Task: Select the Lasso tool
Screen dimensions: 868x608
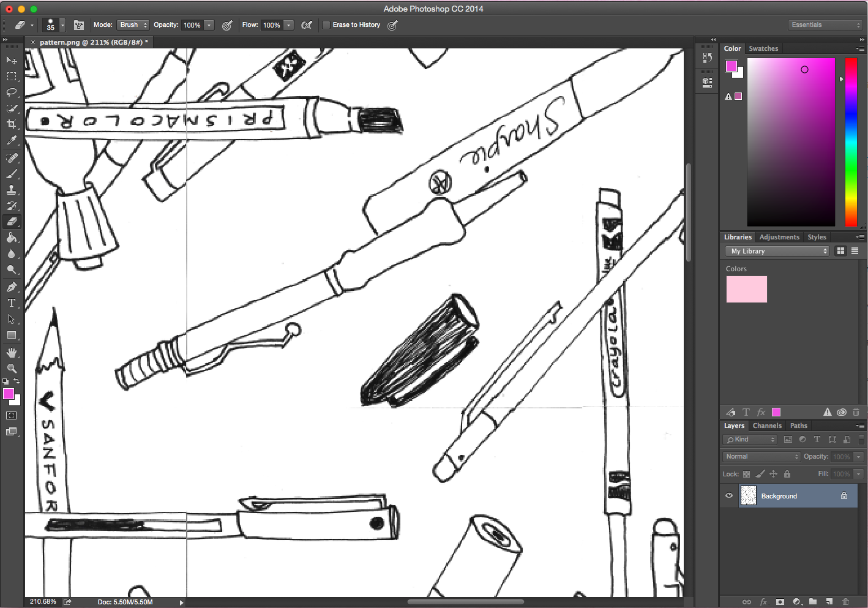Action: 12,92
